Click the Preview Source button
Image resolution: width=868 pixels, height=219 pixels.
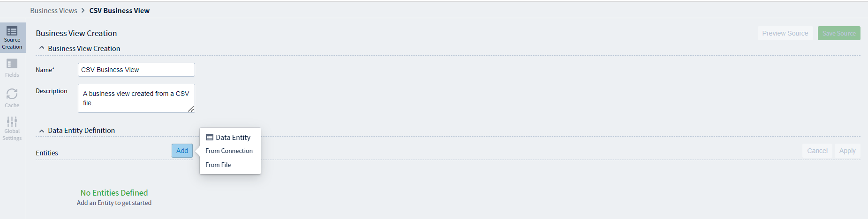[x=785, y=33]
